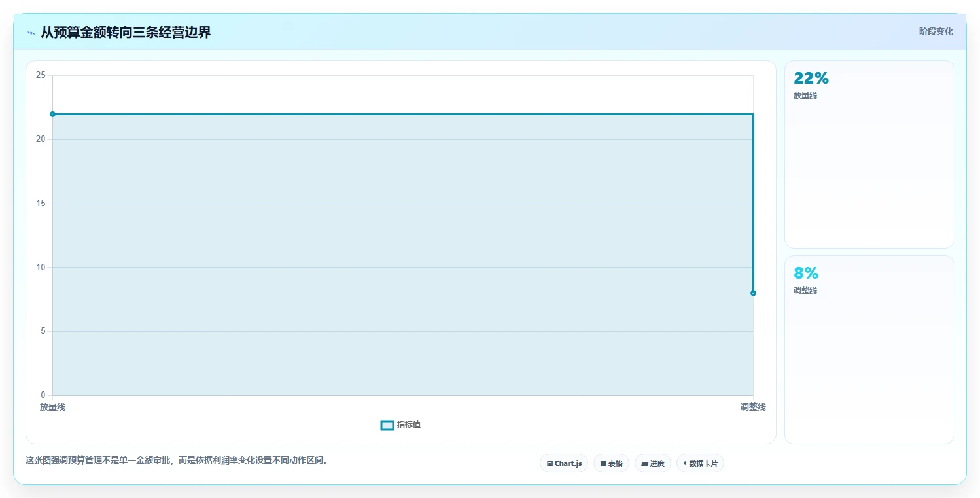The image size is (980, 498).
Task: Click the 表格 tag chip
Action: tap(611, 463)
